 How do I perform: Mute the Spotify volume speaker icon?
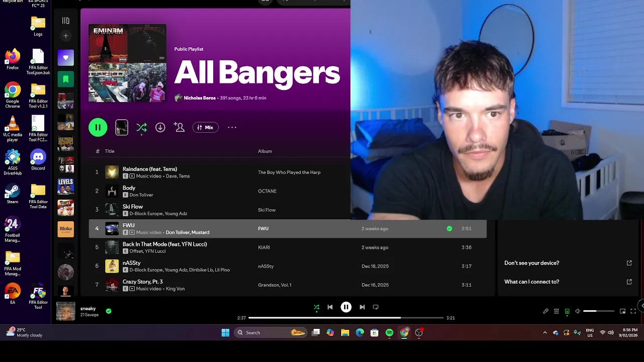pyautogui.click(x=578, y=311)
